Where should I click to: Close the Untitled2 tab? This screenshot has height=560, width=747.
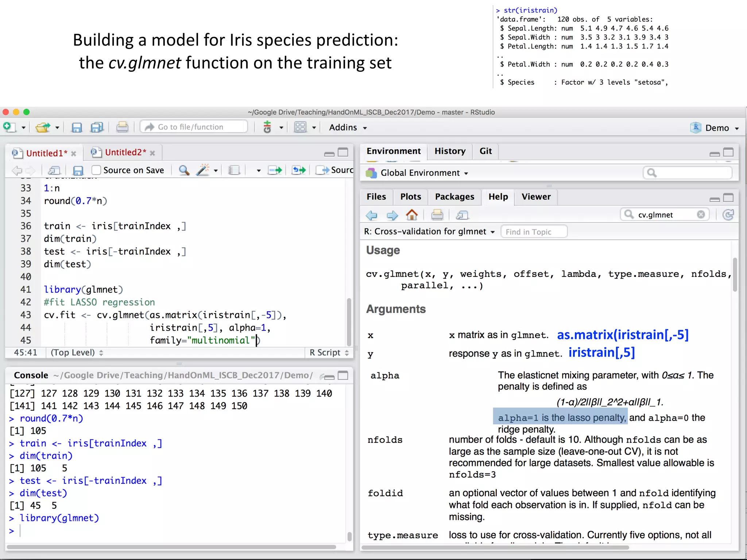click(x=152, y=153)
